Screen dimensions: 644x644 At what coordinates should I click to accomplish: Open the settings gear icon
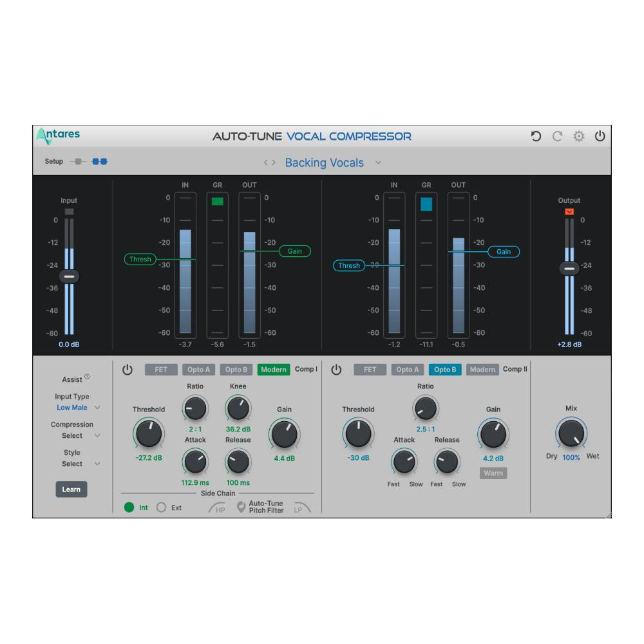pyautogui.click(x=579, y=137)
